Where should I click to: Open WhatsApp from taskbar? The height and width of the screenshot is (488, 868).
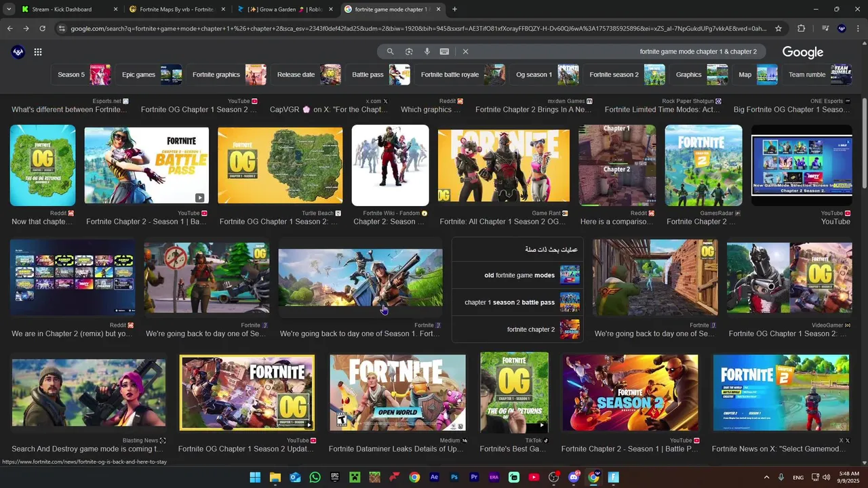[315, 477]
